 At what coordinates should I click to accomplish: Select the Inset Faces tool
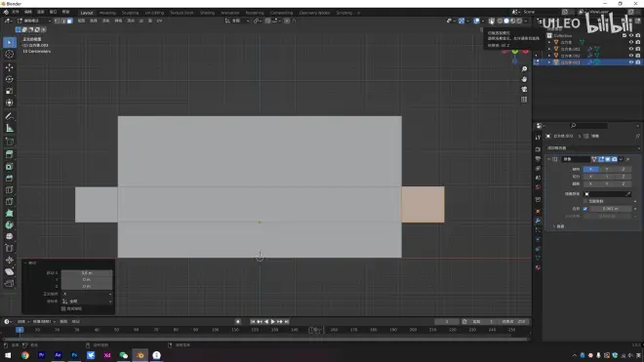pos(10,167)
